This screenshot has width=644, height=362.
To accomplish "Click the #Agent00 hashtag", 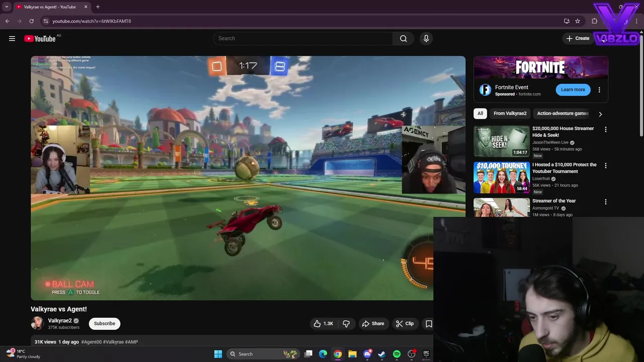I will [92, 342].
